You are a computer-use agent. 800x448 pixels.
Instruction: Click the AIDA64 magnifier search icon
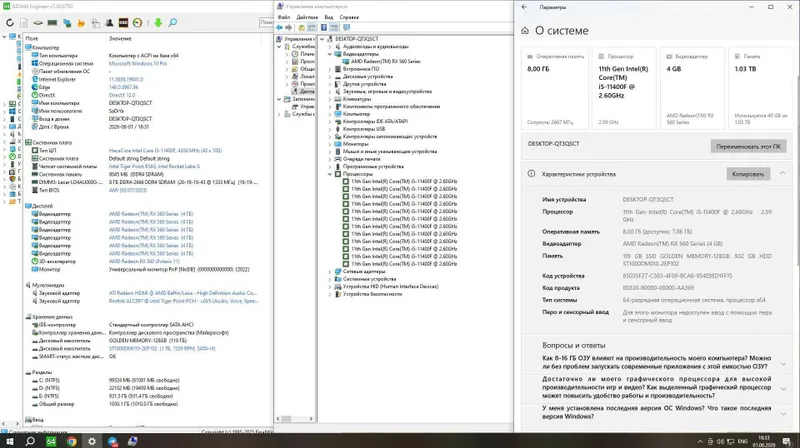click(173, 23)
